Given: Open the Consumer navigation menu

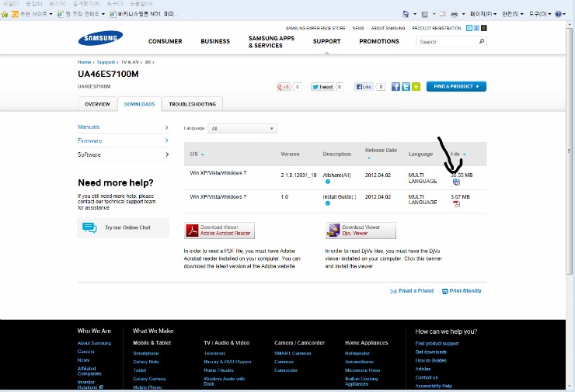Looking at the screenshot, I should pyautogui.click(x=165, y=41).
